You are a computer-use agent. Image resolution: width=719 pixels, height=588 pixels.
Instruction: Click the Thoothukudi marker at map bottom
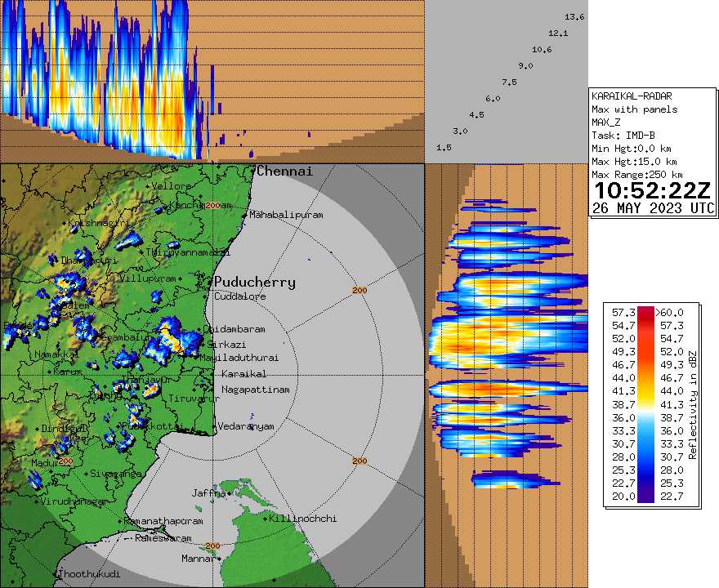[x=56, y=576]
